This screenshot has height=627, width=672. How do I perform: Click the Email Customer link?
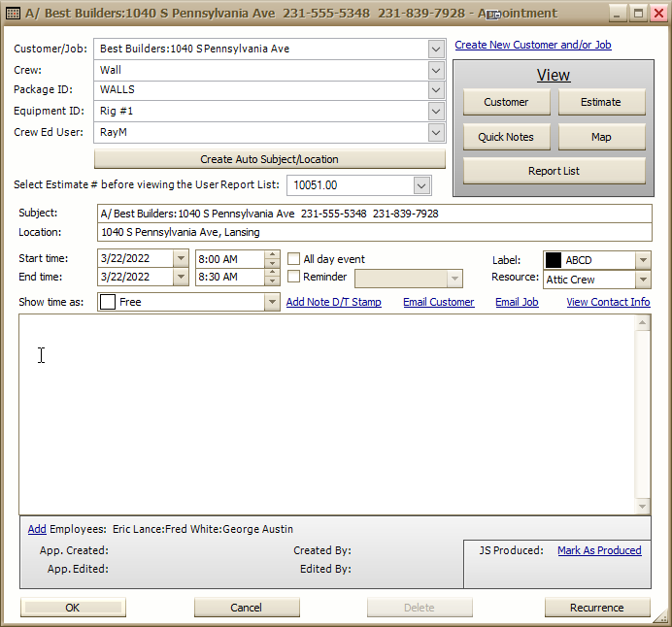pyautogui.click(x=438, y=302)
